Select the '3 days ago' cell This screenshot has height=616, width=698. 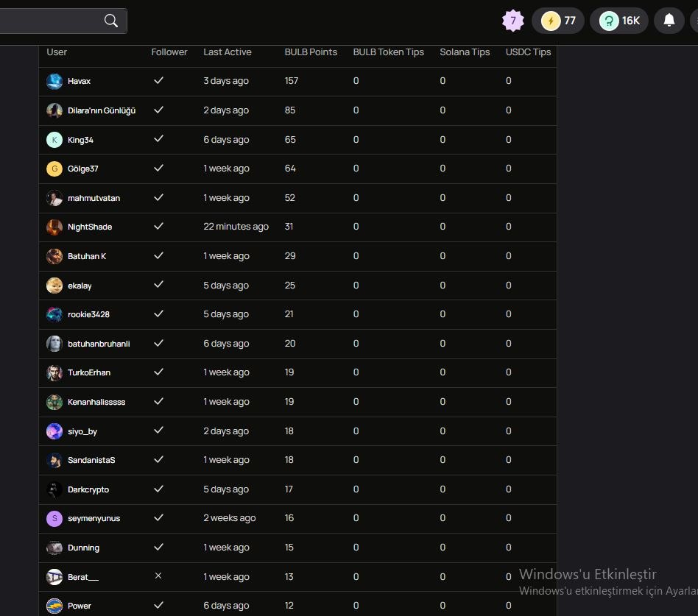pyautogui.click(x=226, y=81)
